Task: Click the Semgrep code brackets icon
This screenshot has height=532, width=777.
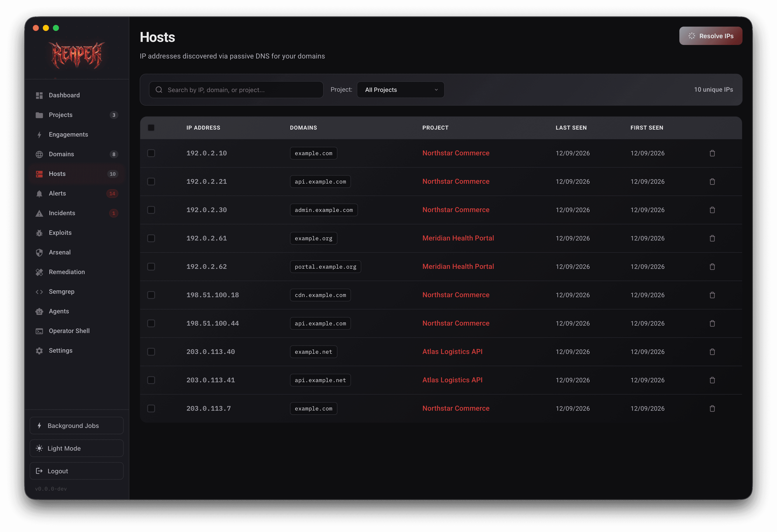Action: 39,292
